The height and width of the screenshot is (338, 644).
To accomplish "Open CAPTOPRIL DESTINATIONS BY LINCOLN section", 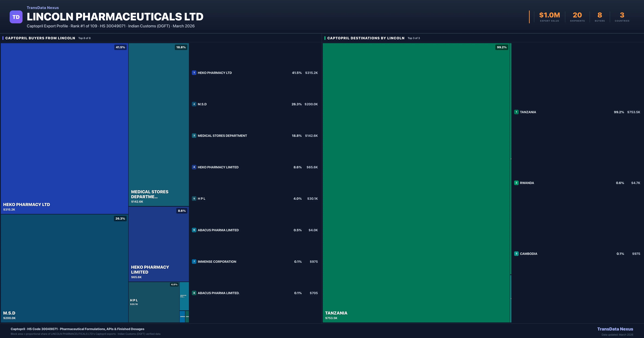I will [366, 38].
